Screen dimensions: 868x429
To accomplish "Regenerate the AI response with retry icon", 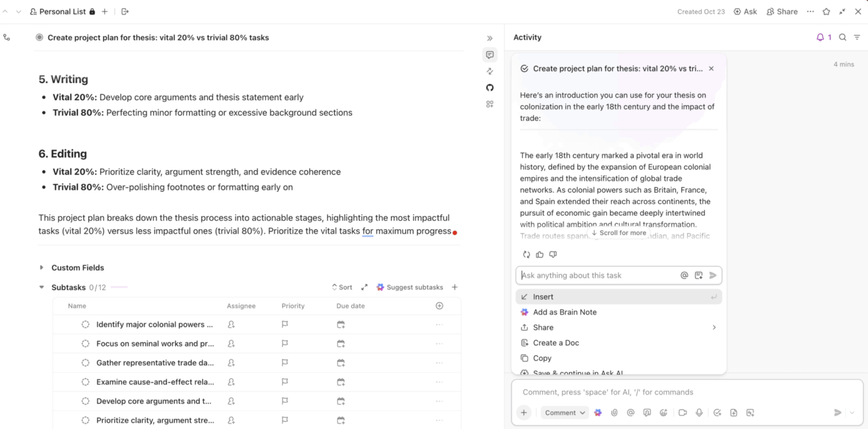I will 526,254.
